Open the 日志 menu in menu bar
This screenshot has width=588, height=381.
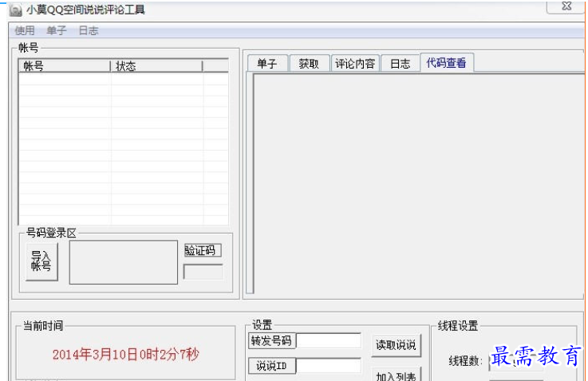89,30
